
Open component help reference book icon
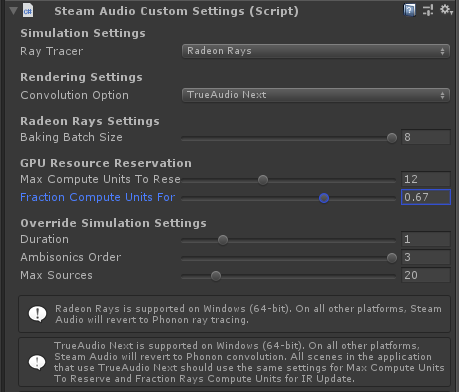click(409, 10)
